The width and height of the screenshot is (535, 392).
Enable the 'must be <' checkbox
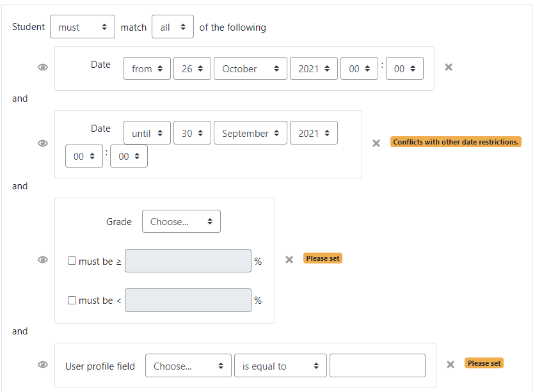point(72,301)
